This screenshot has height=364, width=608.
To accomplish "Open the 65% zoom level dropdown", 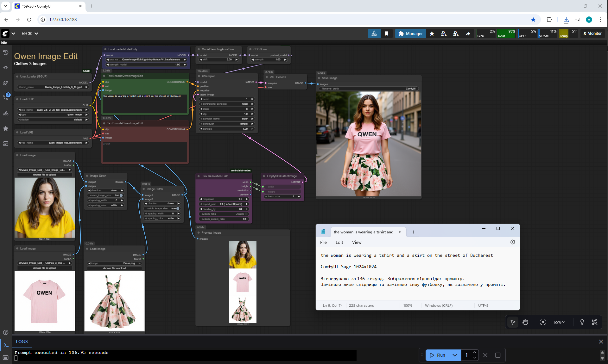I will click(559, 322).
